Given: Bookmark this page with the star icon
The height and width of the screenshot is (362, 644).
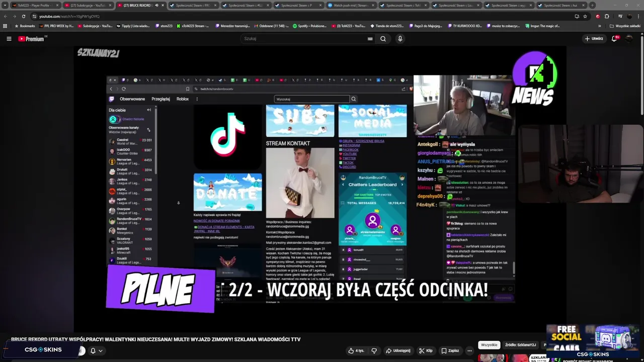Looking at the screenshot, I should coord(585,16).
